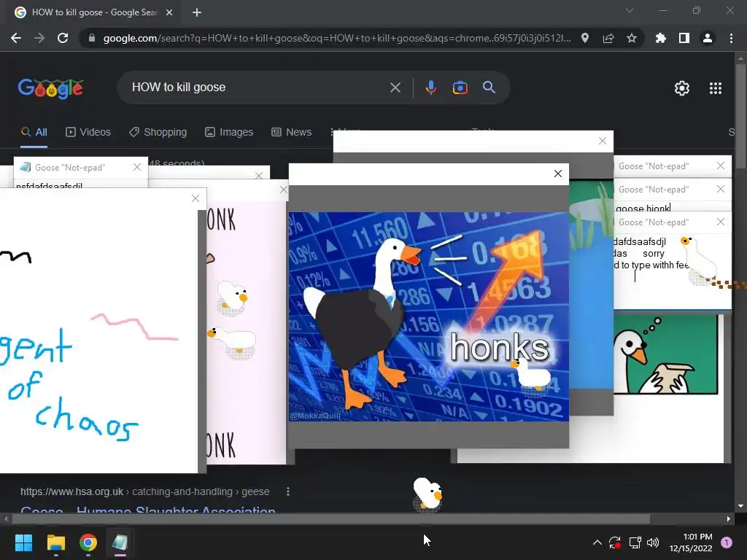Click the sync update tray icon
Viewport: 747px width, 560px height.
tap(615, 542)
